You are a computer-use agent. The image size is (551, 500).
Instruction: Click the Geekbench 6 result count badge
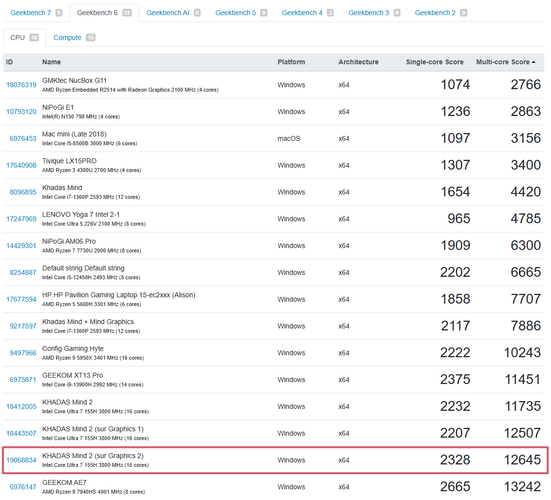click(127, 13)
